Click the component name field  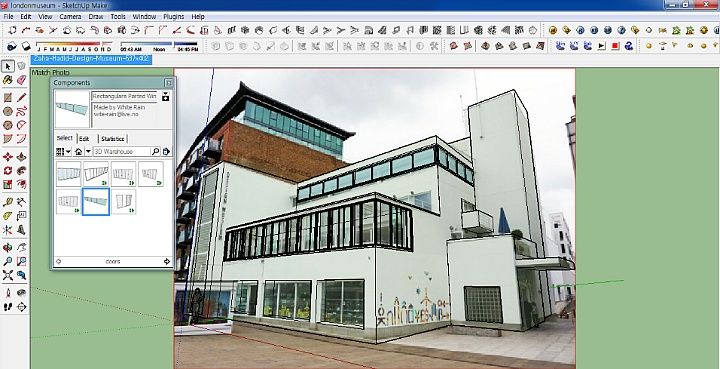pos(124,96)
